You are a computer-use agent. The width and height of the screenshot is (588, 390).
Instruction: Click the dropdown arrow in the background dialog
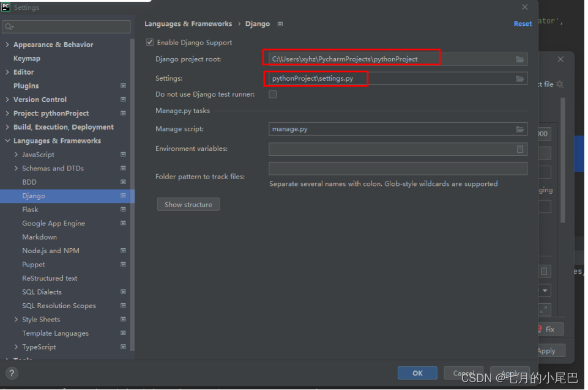point(545,290)
